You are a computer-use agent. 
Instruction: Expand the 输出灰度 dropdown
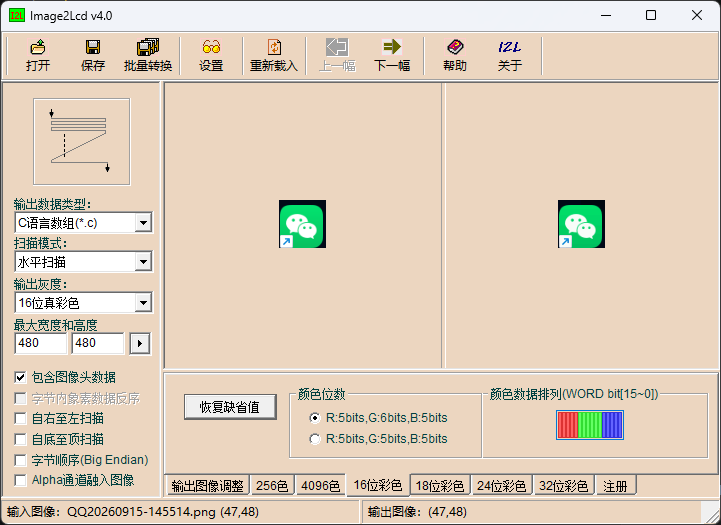pos(143,303)
